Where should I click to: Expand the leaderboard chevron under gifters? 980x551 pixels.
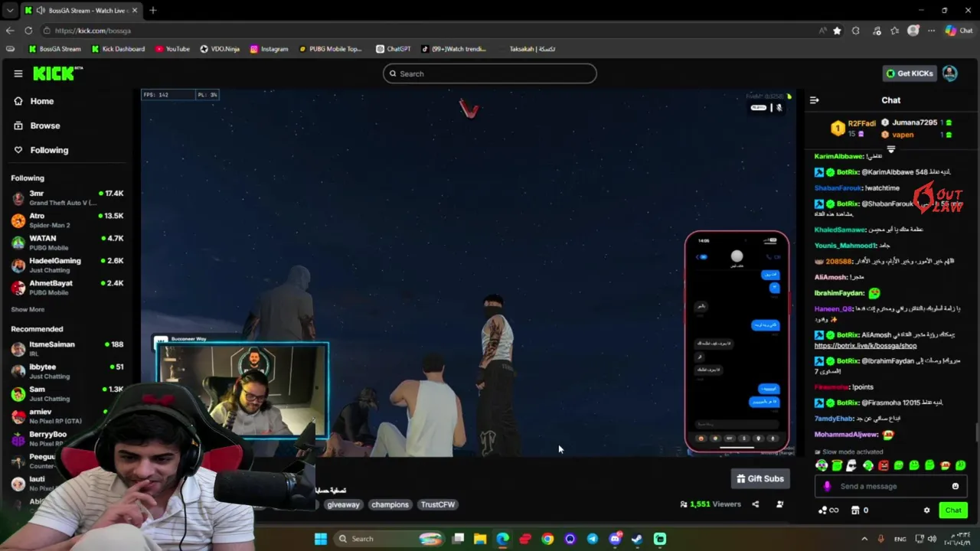pos(890,149)
